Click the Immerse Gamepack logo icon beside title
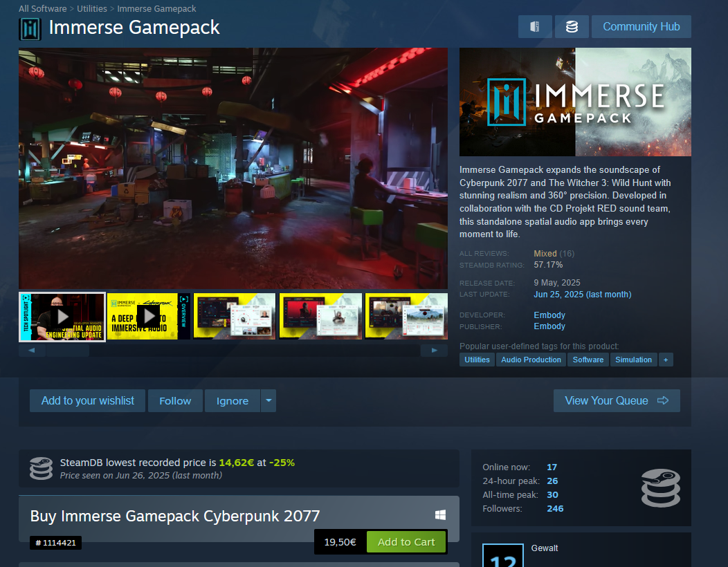 coord(30,29)
